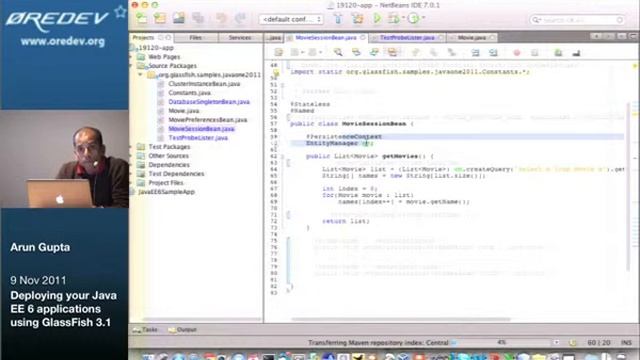Screen dimensions: 640x360
Task: Collapse the org.glassfish.samples.javaone2011 package node
Action: 140,75
